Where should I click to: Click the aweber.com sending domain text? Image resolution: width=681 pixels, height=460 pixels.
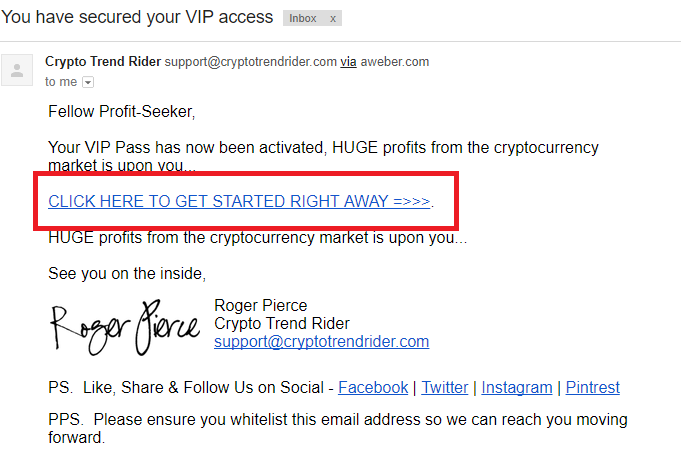pos(395,62)
